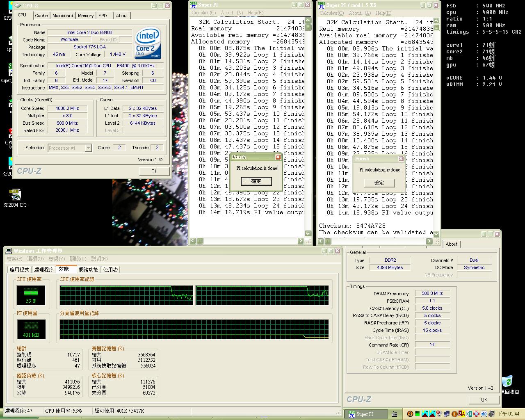
Task: Click 確定 in the left Super PI Finish dialog
Action: click(x=256, y=181)
